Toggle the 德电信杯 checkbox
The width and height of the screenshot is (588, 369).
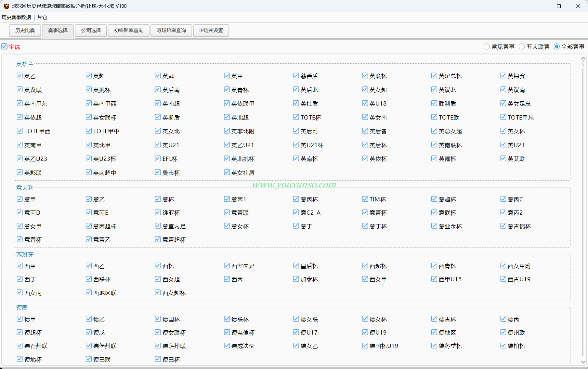(x=227, y=332)
